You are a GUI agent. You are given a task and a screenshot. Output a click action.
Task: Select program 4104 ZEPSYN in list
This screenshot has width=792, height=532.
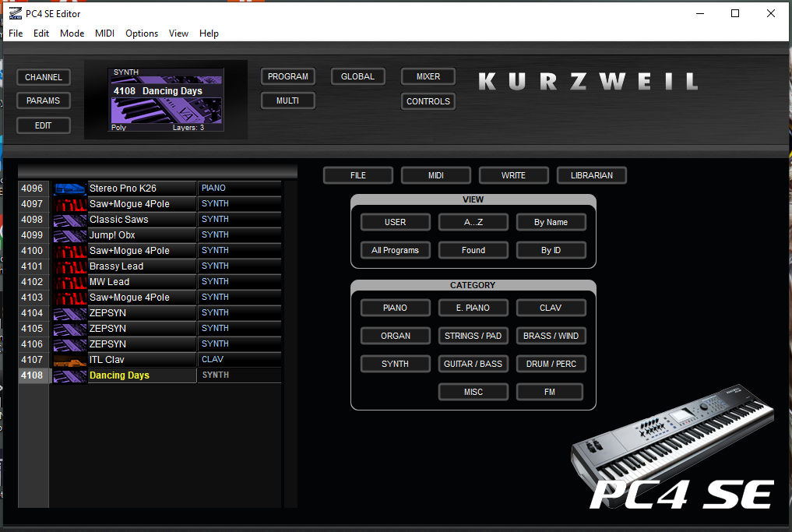140,313
